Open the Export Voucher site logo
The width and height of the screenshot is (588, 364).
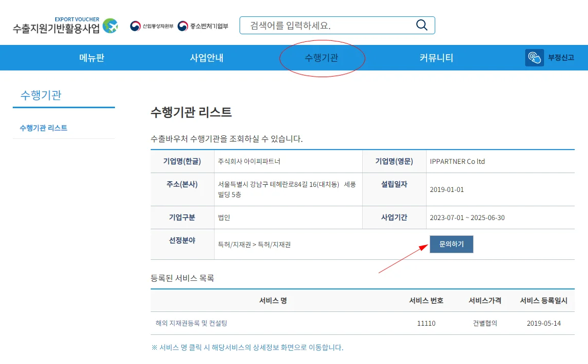click(65, 25)
